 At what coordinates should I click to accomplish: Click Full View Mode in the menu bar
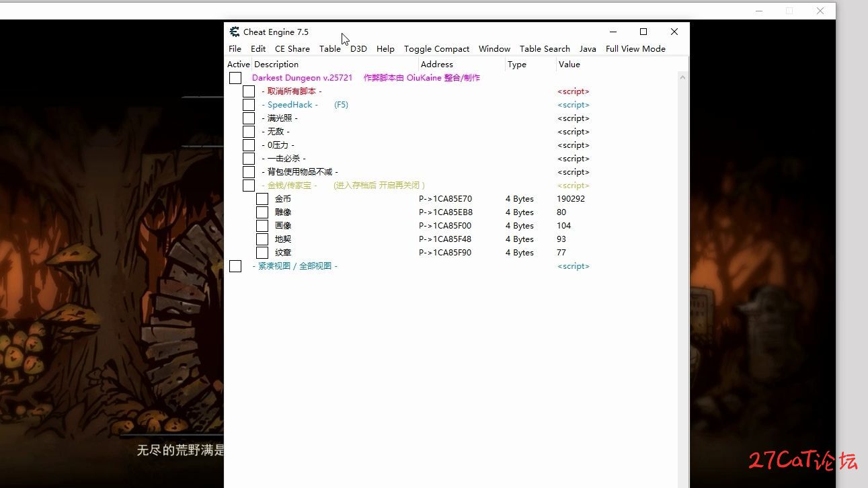pos(635,48)
